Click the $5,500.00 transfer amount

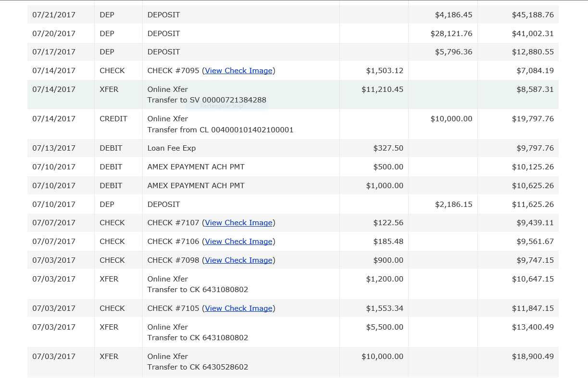(385, 327)
